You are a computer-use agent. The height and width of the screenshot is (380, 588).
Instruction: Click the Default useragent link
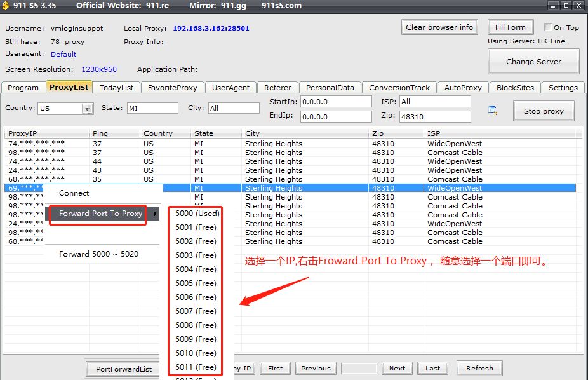(x=63, y=55)
